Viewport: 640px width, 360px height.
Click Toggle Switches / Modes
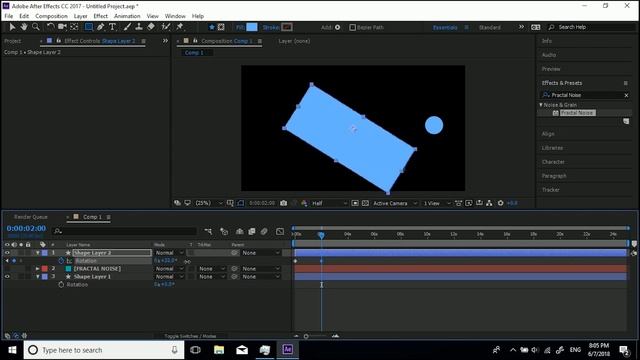pos(190,336)
